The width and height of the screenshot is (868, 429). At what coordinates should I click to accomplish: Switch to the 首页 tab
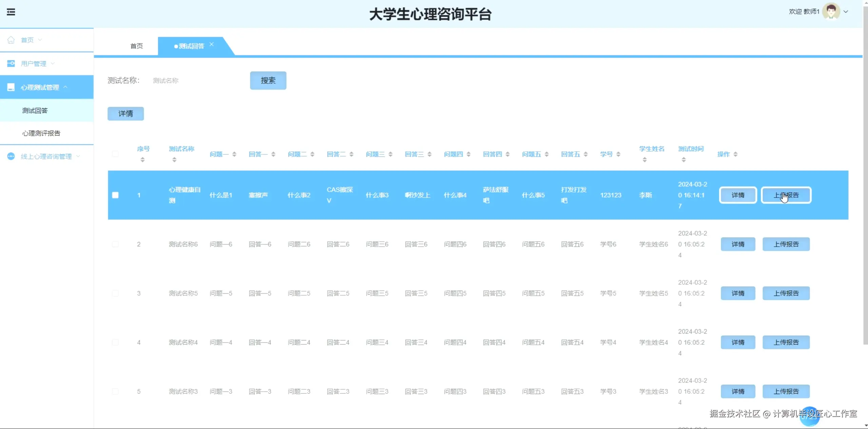pos(137,46)
